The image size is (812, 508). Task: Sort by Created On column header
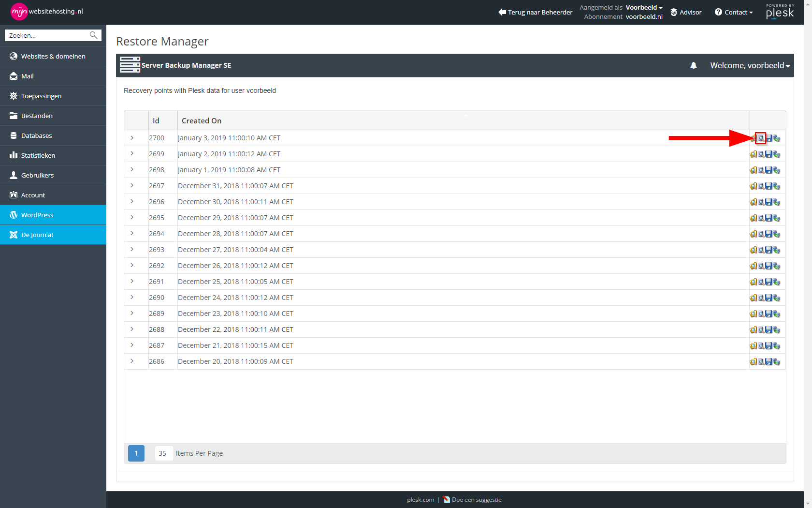point(202,120)
